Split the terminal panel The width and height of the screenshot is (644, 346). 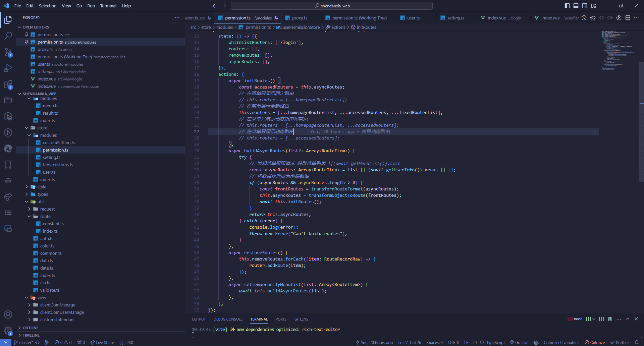coord(601,319)
